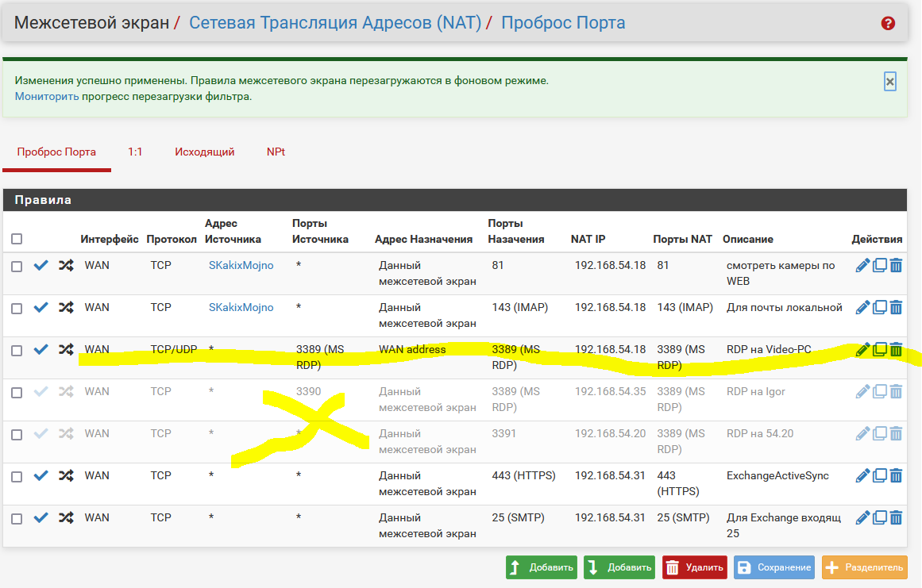Dismiss the green success notification
Image resolution: width=922 pixels, height=588 pixels.
point(889,82)
